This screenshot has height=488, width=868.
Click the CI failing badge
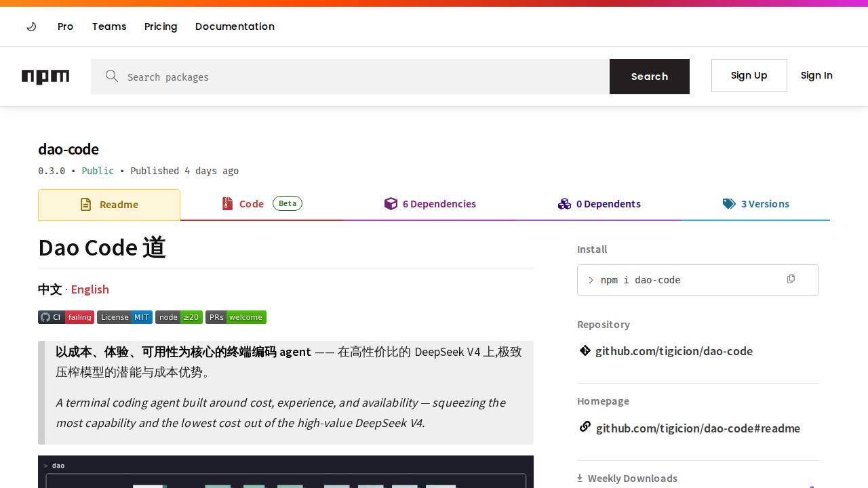pos(66,317)
